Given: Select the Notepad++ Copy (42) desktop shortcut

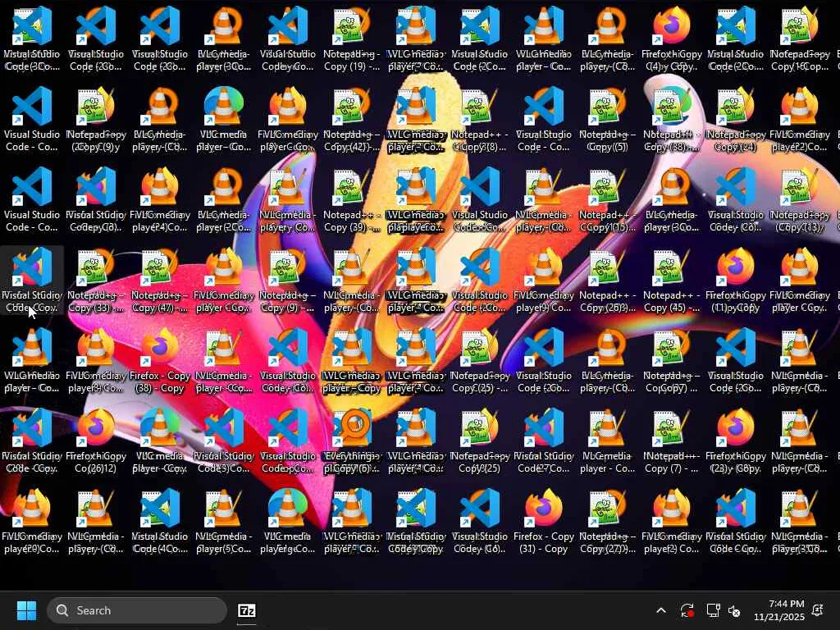Looking at the screenshot, I should (351, 119).
